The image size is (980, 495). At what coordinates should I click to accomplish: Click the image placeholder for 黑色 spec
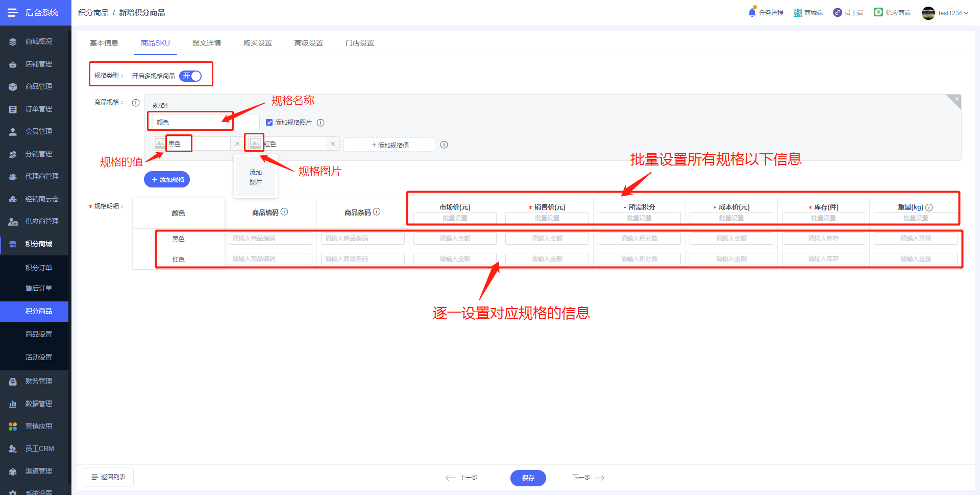click(160, 144)
